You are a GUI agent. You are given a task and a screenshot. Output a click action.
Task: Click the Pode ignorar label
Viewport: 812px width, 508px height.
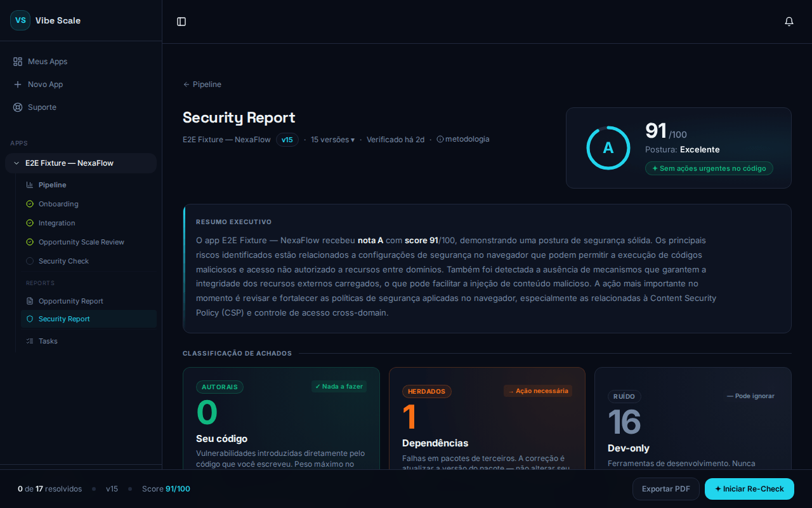pyautogui.click(x=750, y=396)
